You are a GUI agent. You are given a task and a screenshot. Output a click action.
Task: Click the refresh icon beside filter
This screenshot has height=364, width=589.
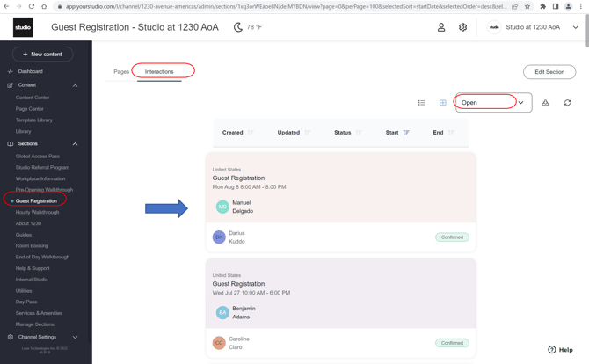click(x=567, y=103)
